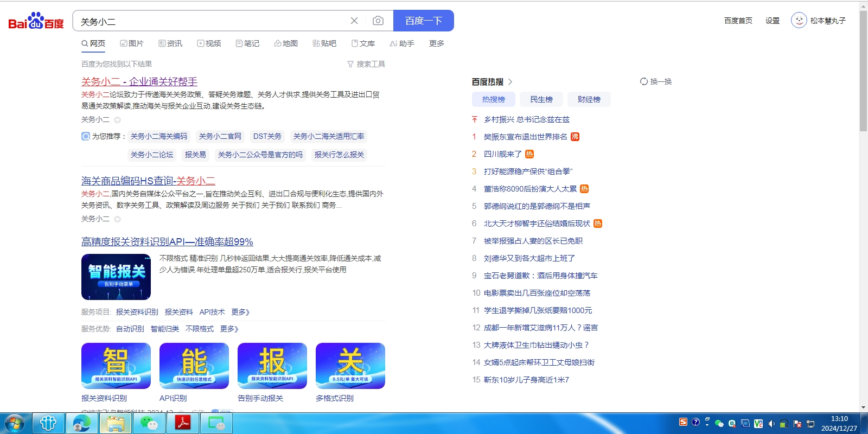Open hot search 刘德华又到各大超市上班了
Viewport: 868px width, 434px height.
(x=529, y=258)
